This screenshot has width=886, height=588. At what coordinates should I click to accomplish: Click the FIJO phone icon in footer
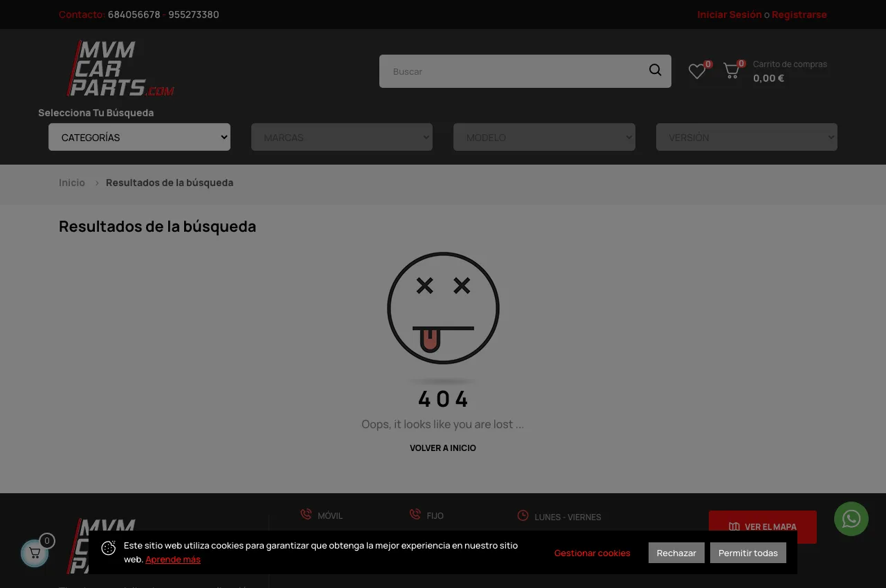tap(415, 514)
